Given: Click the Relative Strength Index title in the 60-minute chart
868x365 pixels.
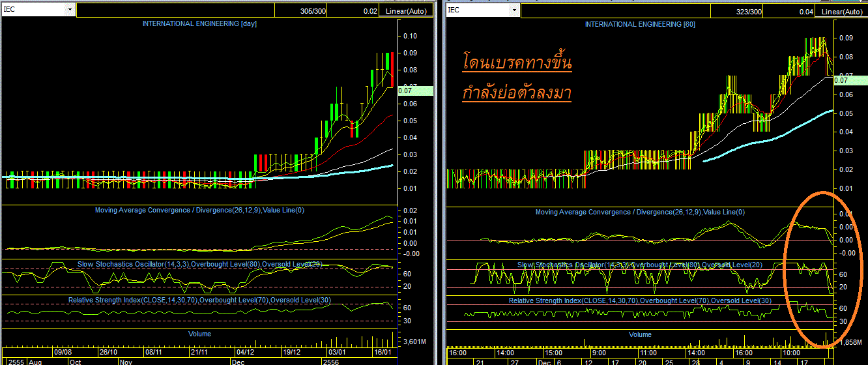Looking at the screenshot, I should [639, 300].
